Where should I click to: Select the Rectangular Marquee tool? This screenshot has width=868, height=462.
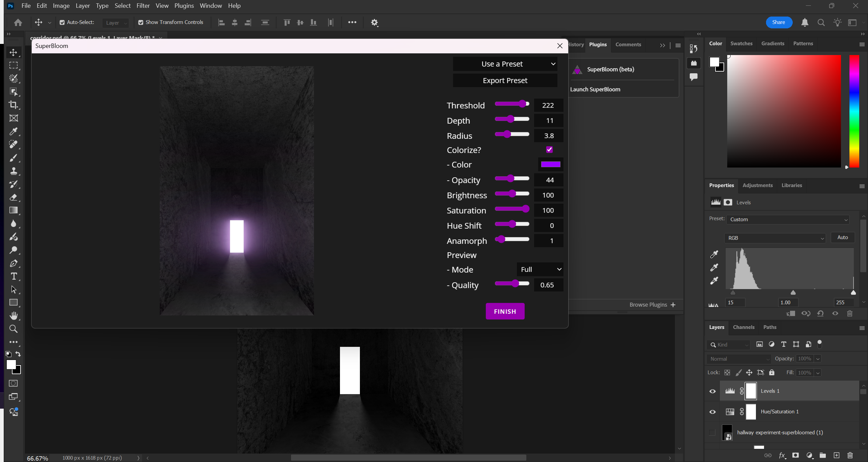pos(14,66)
